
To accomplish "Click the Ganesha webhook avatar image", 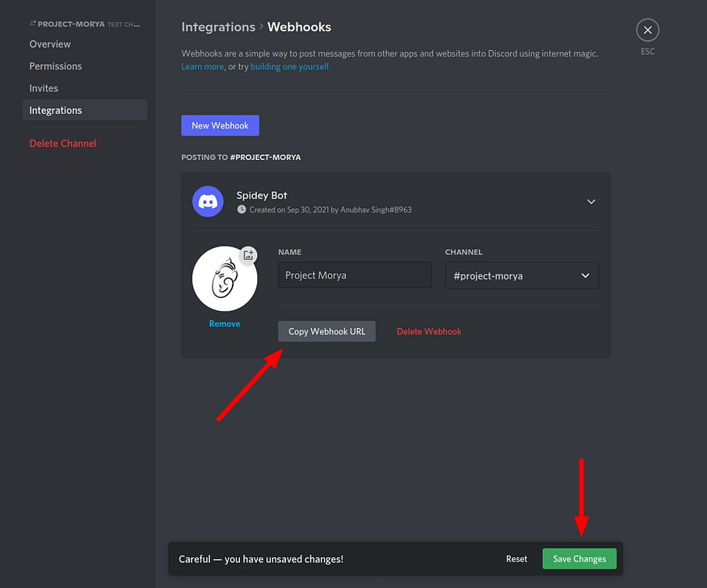I will pyautogui.click(x=225, y=279).
